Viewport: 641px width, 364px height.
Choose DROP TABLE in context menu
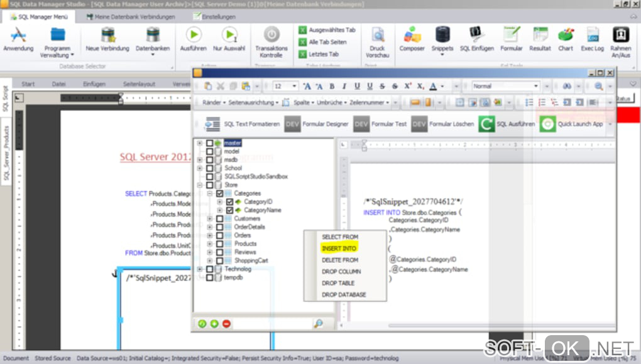pos(338,283)
